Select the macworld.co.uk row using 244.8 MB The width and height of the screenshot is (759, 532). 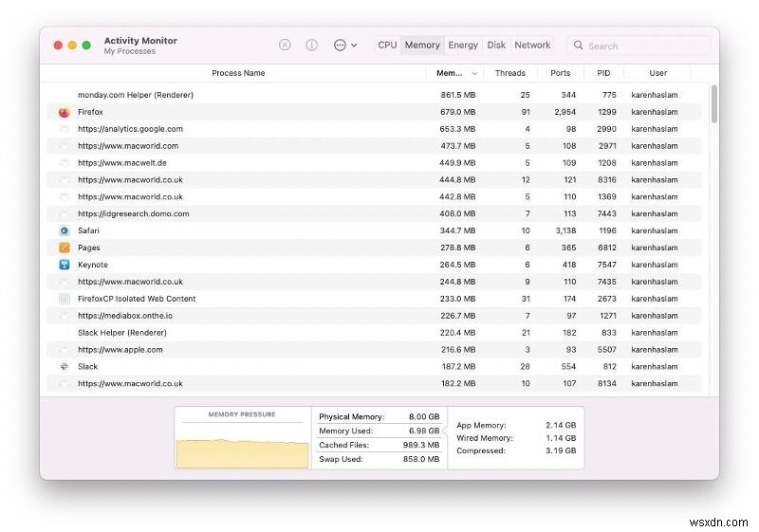374,282
